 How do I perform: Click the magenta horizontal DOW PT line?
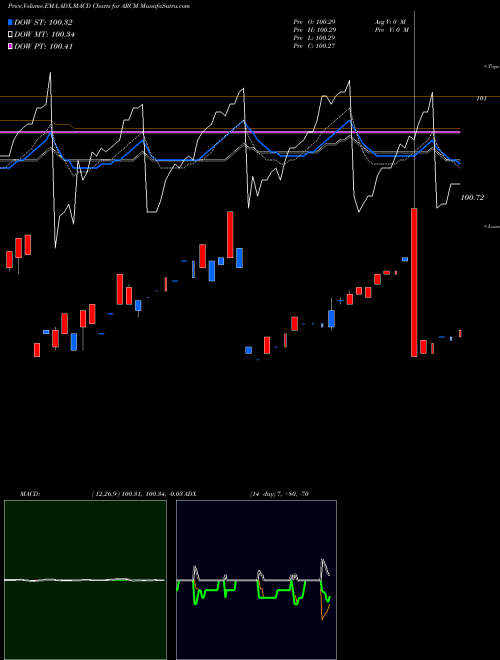tap(230, 132)
